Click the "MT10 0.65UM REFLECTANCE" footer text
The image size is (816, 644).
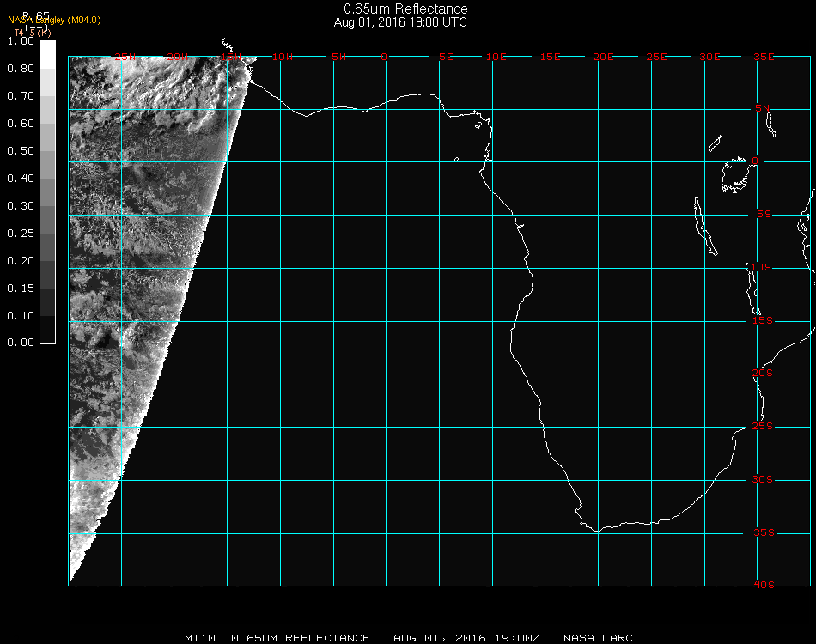click(x=277, y=638)
